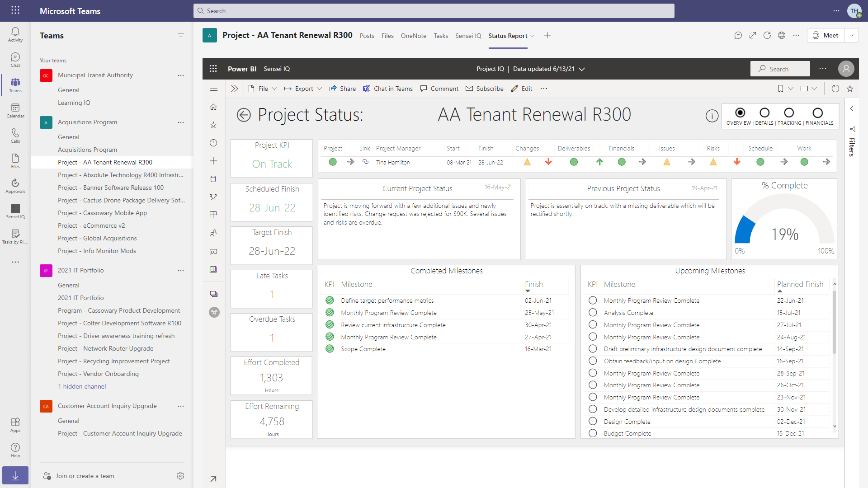
Task: Click the report info icon
Action: (x=712, y=116)
